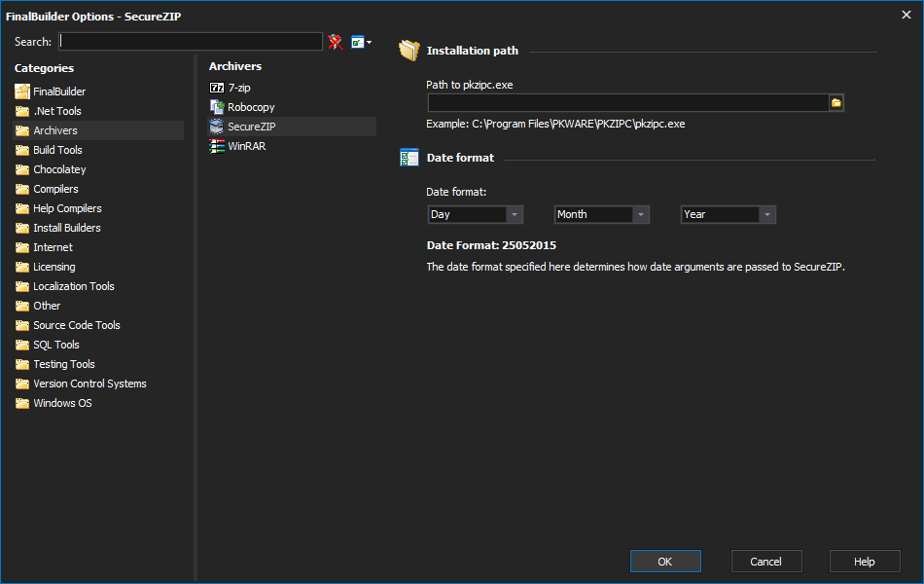Image resolution: width=924 pixels, height=584 pixels.
Task: Select the Localization Tools category label
Action: (74, 286)
